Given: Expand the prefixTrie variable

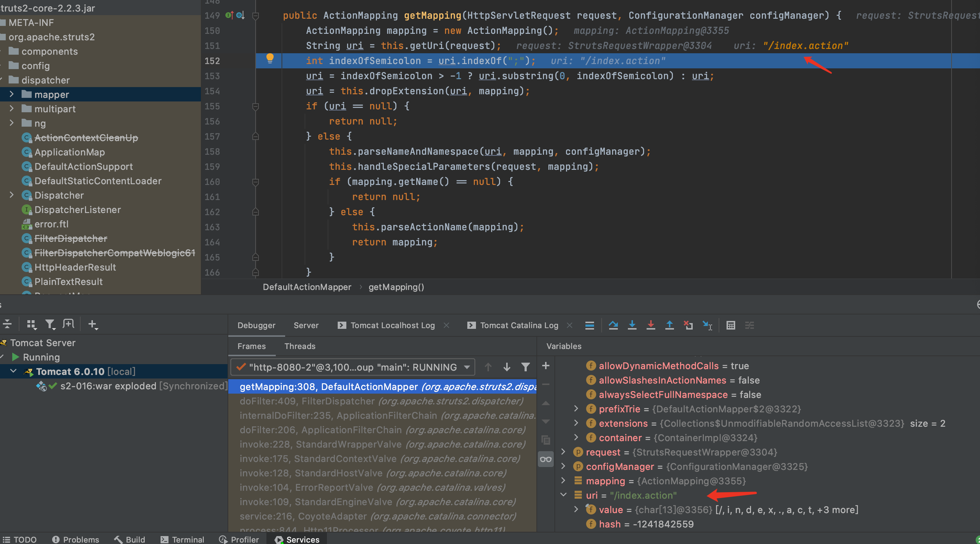Looking at the screenshot, I should 576,409.
